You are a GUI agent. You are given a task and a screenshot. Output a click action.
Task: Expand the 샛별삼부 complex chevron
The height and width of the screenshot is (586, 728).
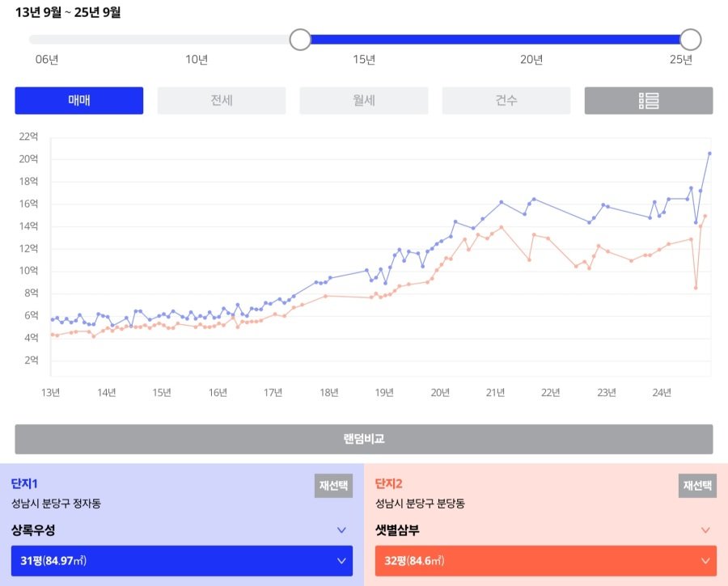(x=705, y=531)
